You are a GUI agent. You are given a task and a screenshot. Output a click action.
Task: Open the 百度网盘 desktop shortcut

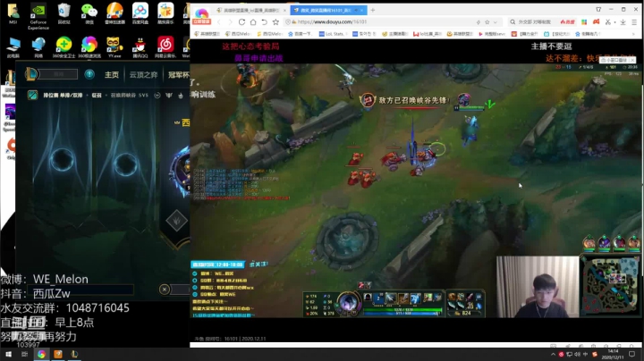coord(140,14)
